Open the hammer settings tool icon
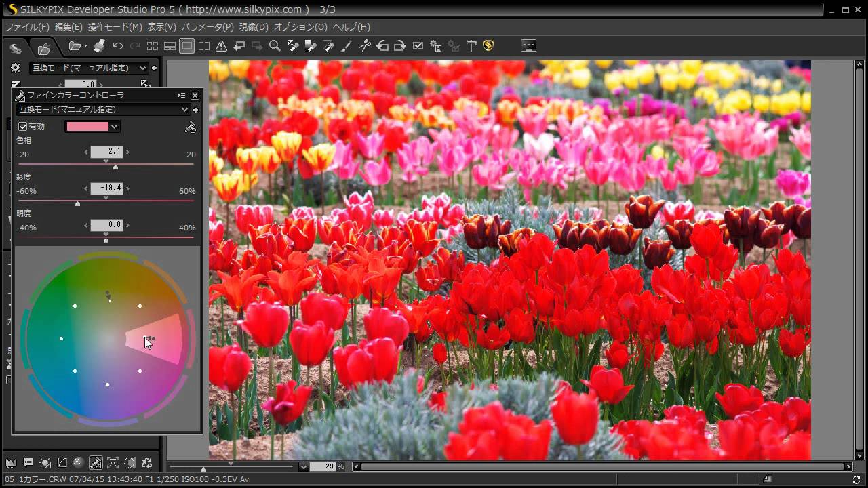 (x=471, y=46)
